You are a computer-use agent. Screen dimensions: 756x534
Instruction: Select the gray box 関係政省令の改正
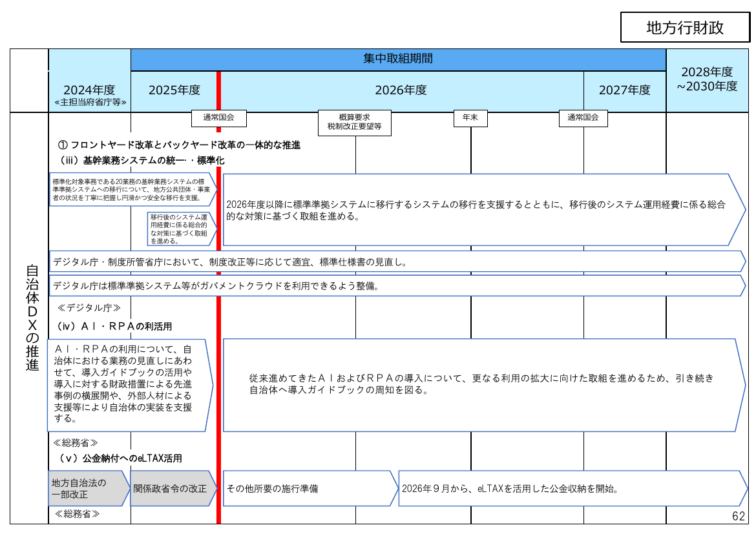174,488
